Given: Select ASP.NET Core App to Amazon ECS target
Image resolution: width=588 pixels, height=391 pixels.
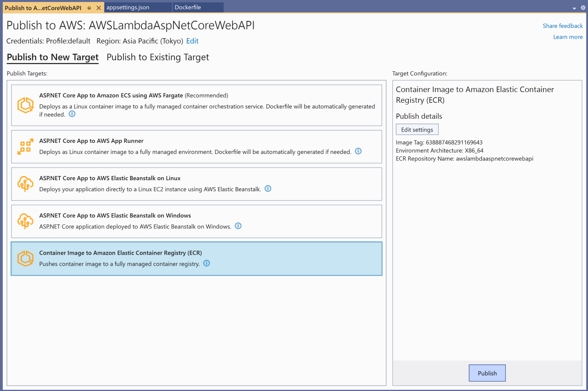Looking at the screenshot, I should [197, 105].
